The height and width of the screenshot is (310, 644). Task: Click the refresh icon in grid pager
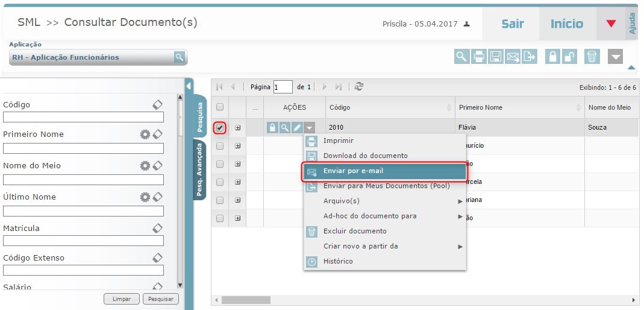[359, 87]
